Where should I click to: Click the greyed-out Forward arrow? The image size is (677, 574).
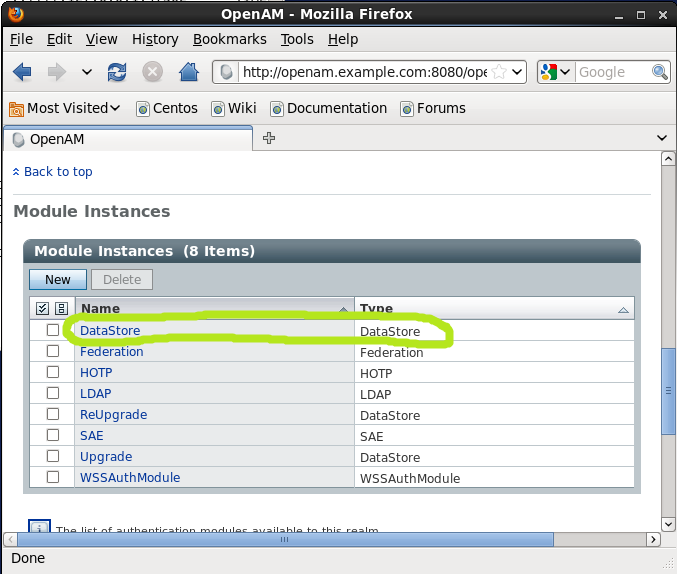click(x=57, y=72)
